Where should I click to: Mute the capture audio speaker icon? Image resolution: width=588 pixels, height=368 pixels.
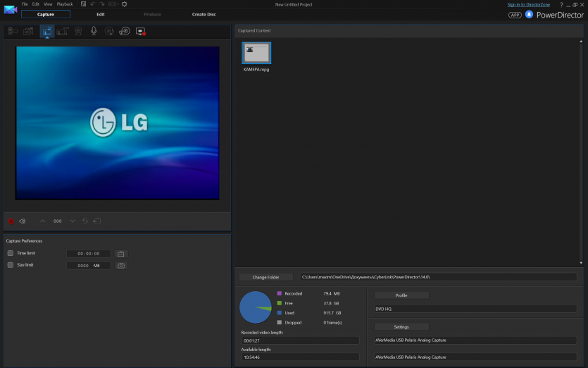23,221
